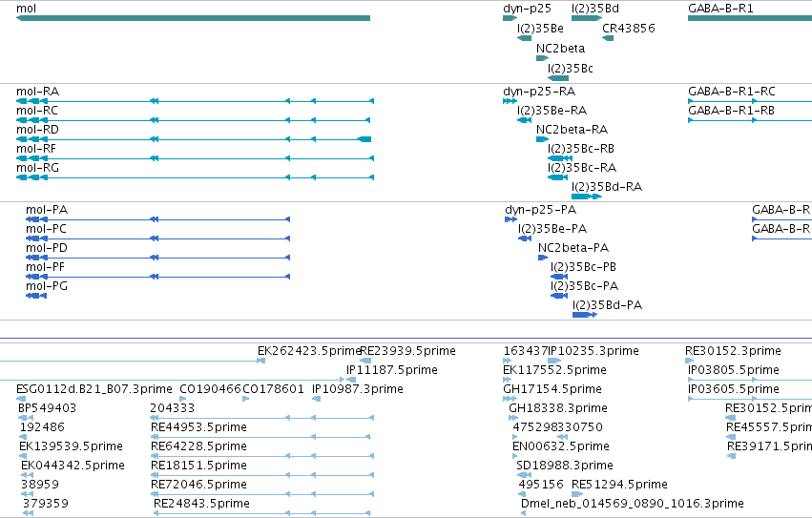Select the CO190466 EST feature

[x=183, y=399]
